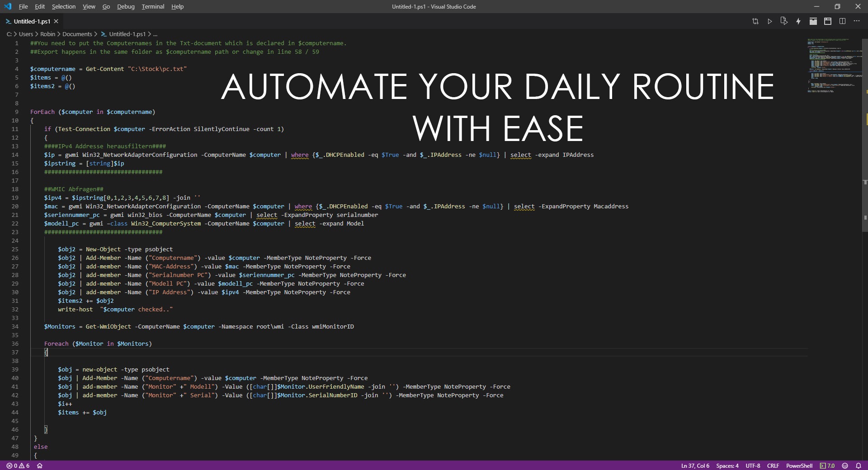
Task: Click 'Get-WmiObject' on line 34
Action: click(x=108, y=326)
